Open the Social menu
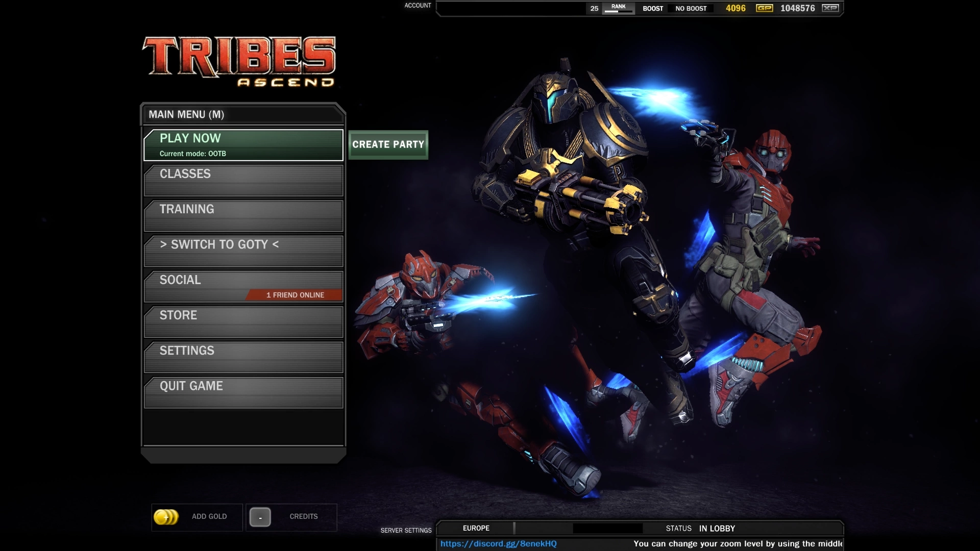980x551 pixels. coord(243,286)
